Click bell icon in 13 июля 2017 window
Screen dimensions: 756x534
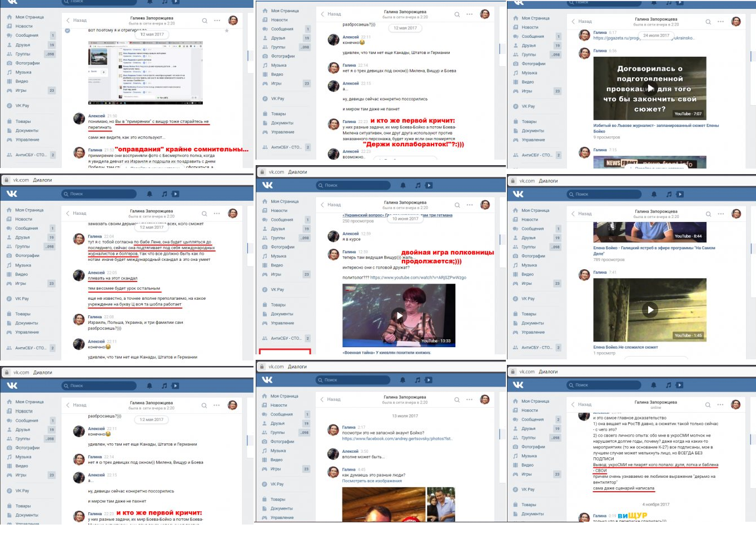point(402,380)
